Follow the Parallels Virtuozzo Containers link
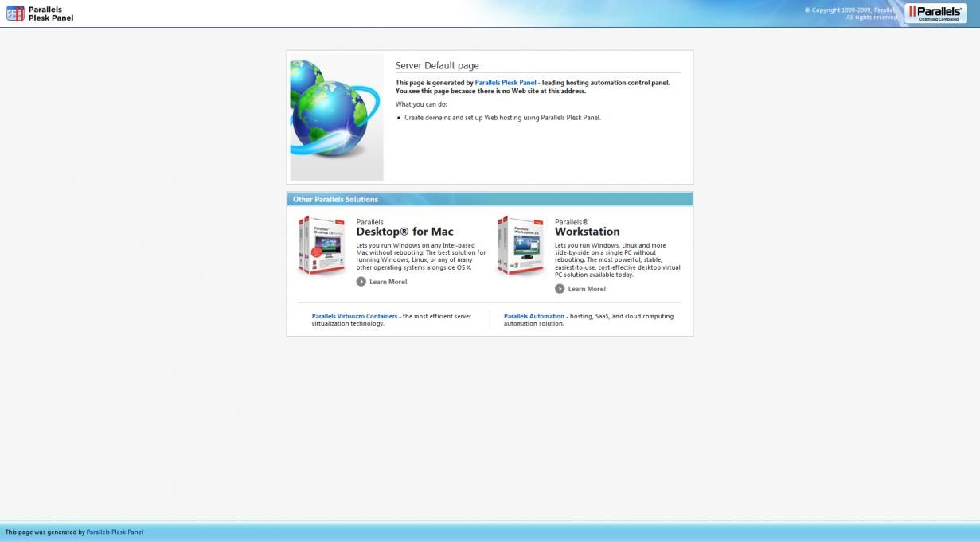 tap(354, 316)
